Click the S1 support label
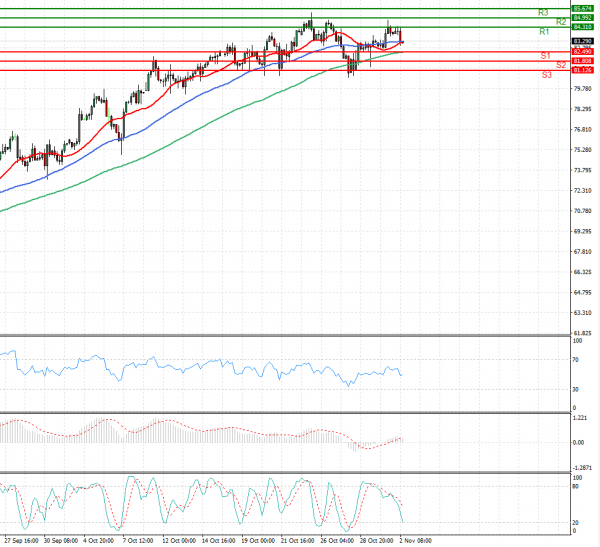600x547 pixels. coord(545,56)
